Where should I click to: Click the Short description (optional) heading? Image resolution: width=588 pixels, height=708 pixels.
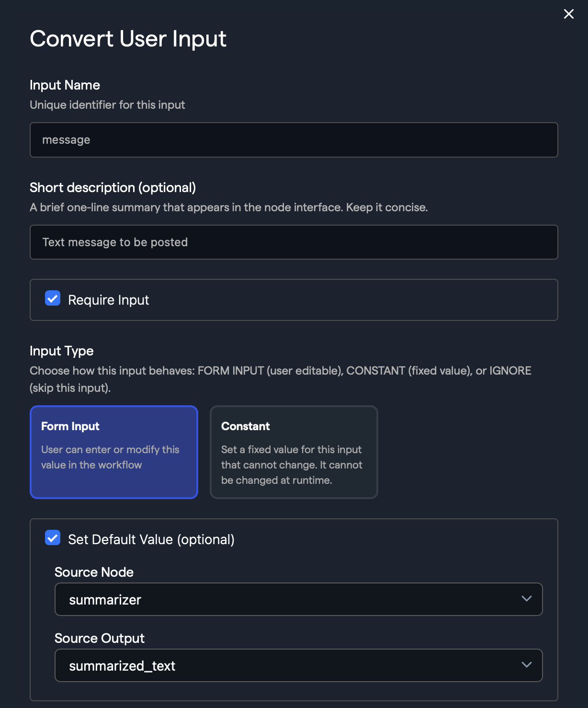point(113,188)
